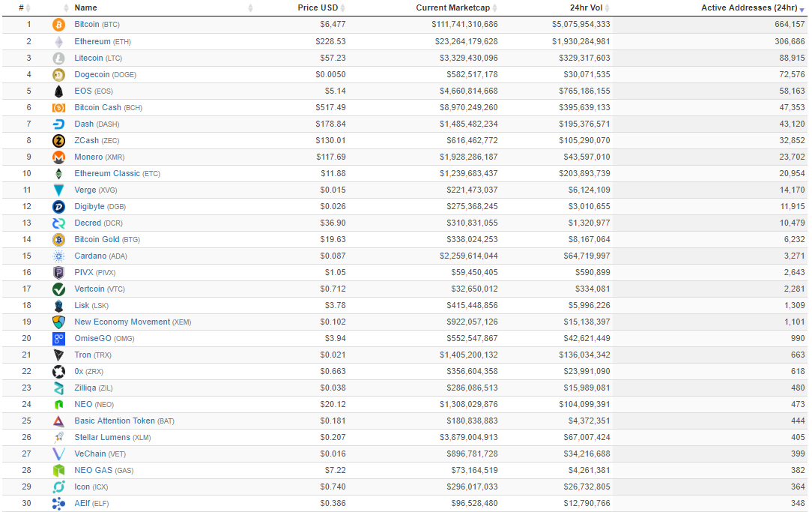Click the Icon (ICX) logo icon
Viewport: 812px width, 512px height.
[x=58, y=487]
